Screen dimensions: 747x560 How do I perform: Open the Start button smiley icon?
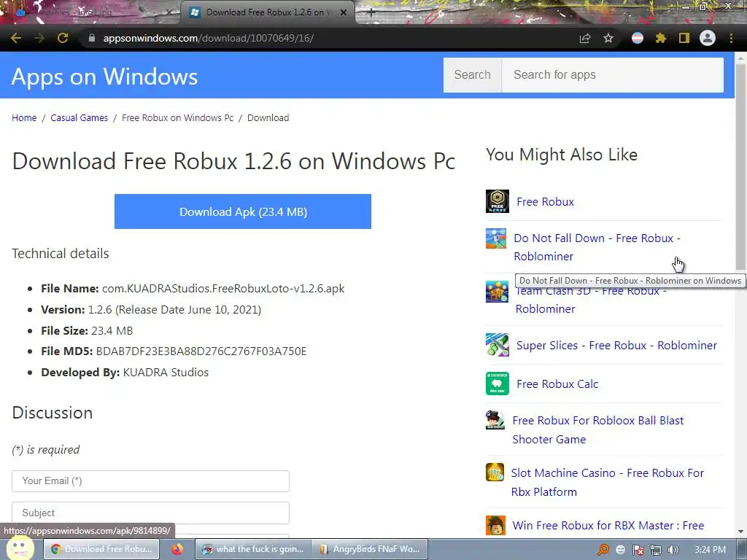click(x=20, y=548)
